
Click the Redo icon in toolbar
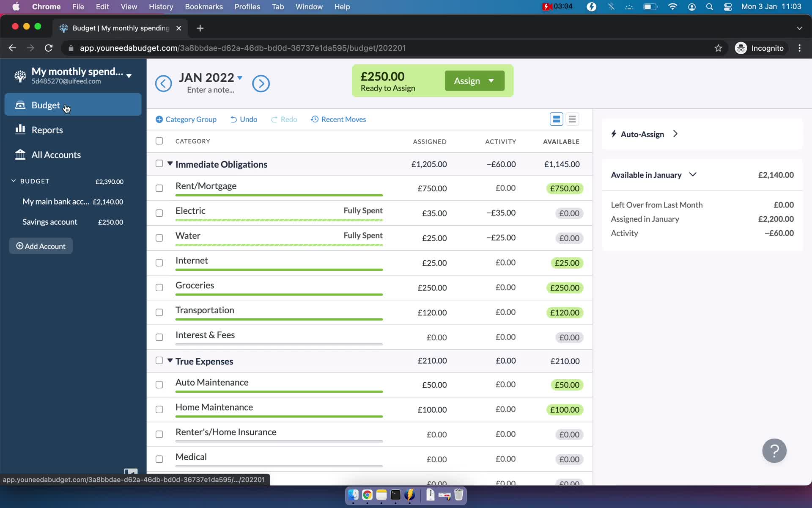coord(274,119)
